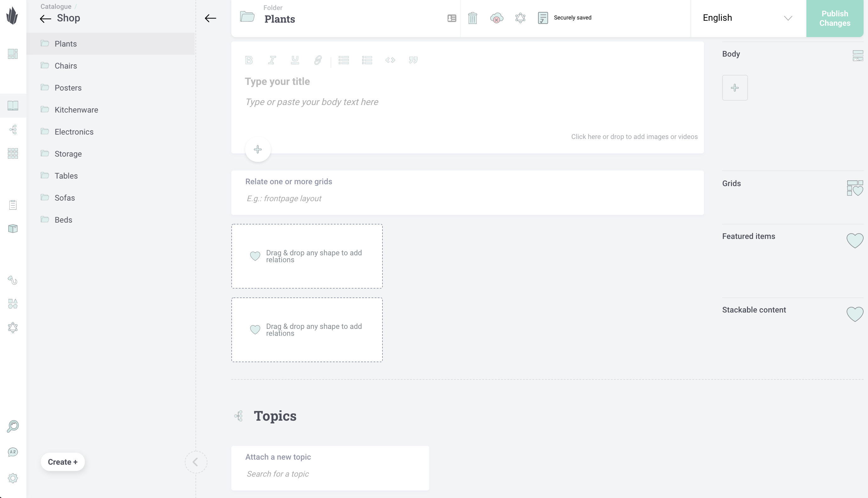Toggle underline text formatting
The image size is (868, 498).
coord(295,60)
